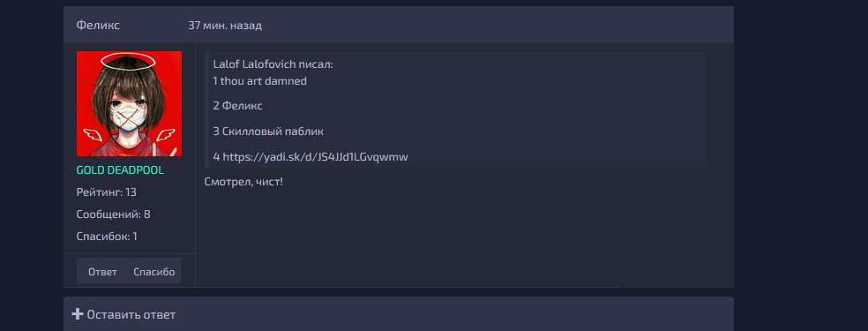Image resolution: width=868 pixels, height=331 pixels.
Task: Click the crossed face mask in the avatar
Action: (128, 117)
